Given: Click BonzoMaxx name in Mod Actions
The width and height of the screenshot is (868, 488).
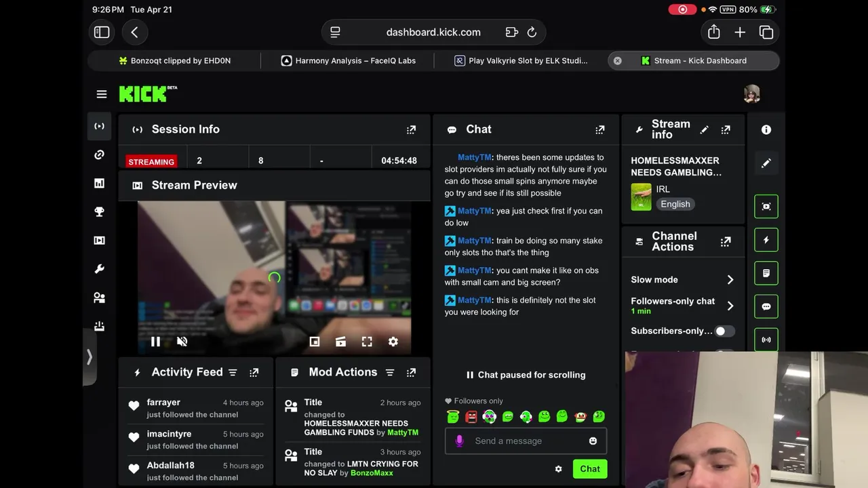Looking at the screenshot, I should 372,472.
